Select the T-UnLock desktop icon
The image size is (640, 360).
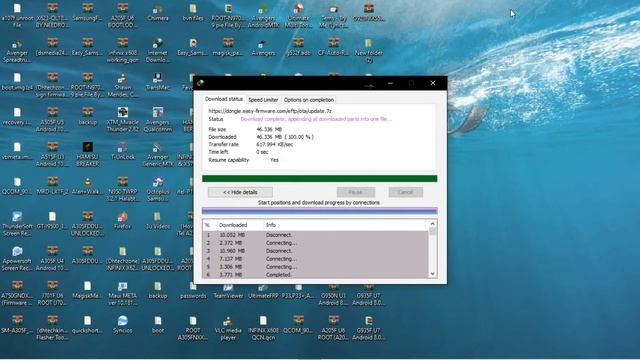pos(122,151)
